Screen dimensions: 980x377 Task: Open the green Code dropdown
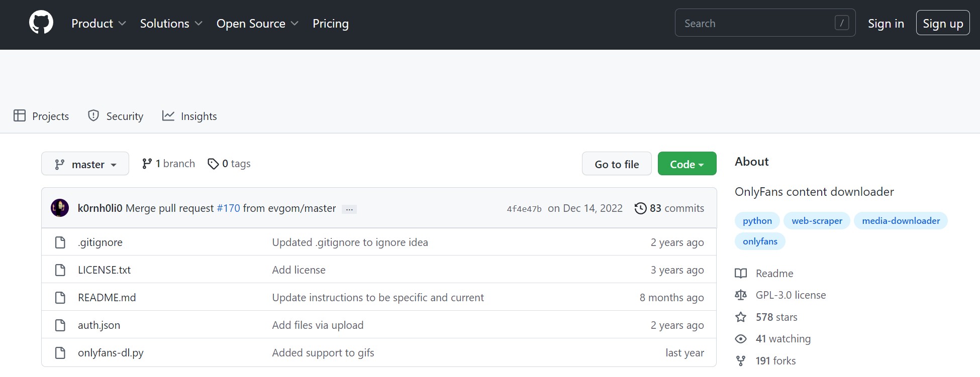click(687, 164)
